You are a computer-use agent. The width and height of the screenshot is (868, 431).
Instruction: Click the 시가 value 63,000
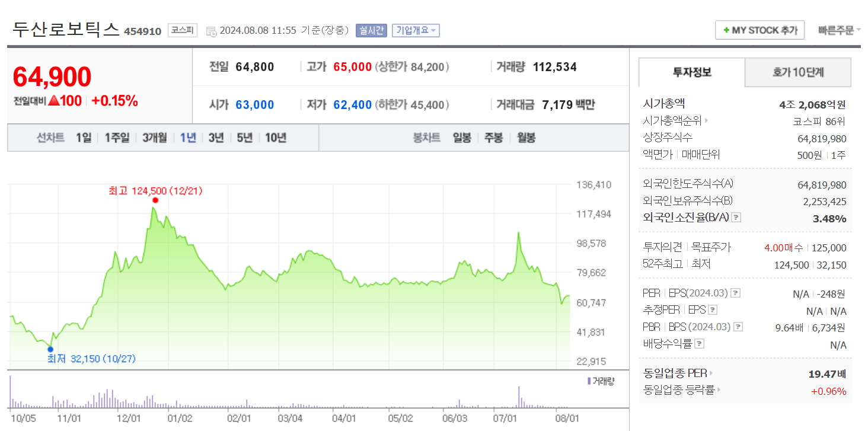255,105
